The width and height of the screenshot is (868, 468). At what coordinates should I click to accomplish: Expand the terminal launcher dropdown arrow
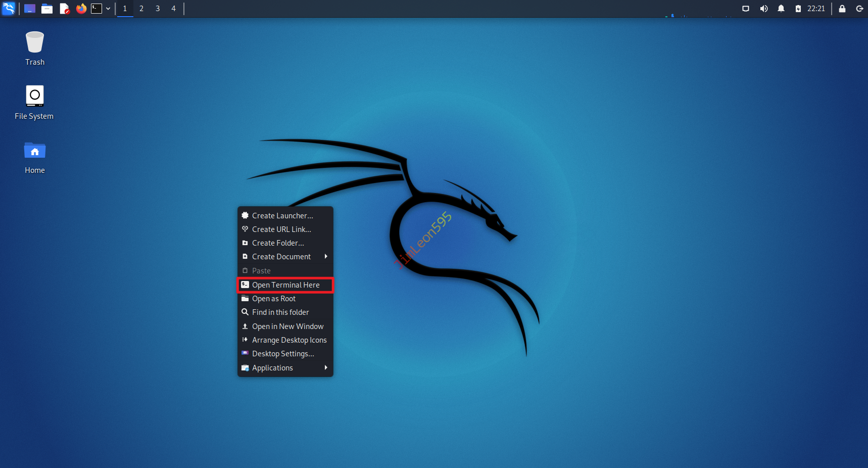coord(108,9)
